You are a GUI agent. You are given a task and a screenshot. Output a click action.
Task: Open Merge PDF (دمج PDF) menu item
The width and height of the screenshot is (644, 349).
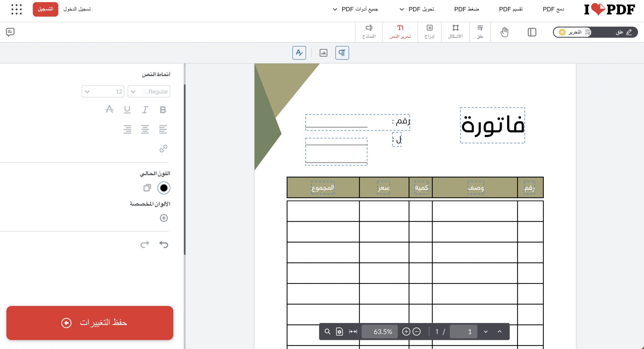(x=553, y=9)
